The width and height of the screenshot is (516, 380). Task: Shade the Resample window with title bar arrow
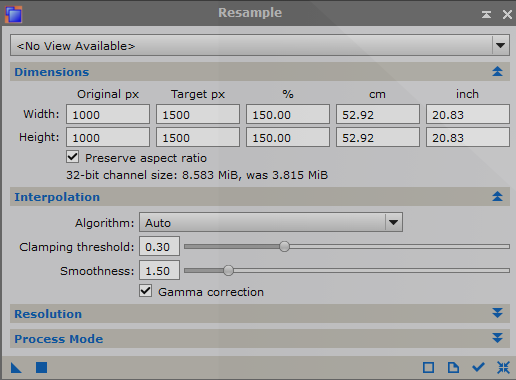[x=486, y=14]
